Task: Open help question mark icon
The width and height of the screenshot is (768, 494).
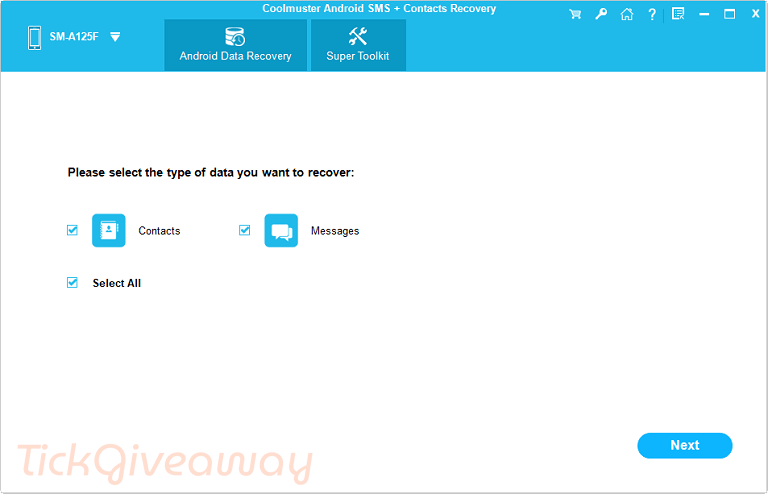Action: [x=652, y=14]
